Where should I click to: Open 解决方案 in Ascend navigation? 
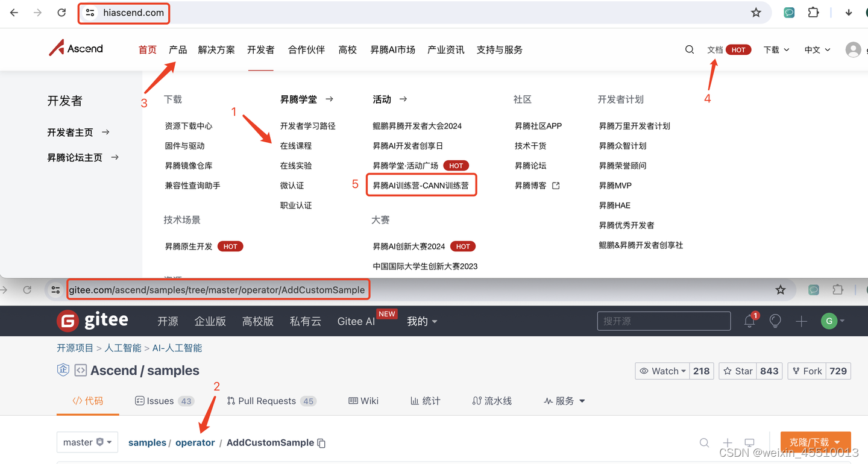click(216, 50)
